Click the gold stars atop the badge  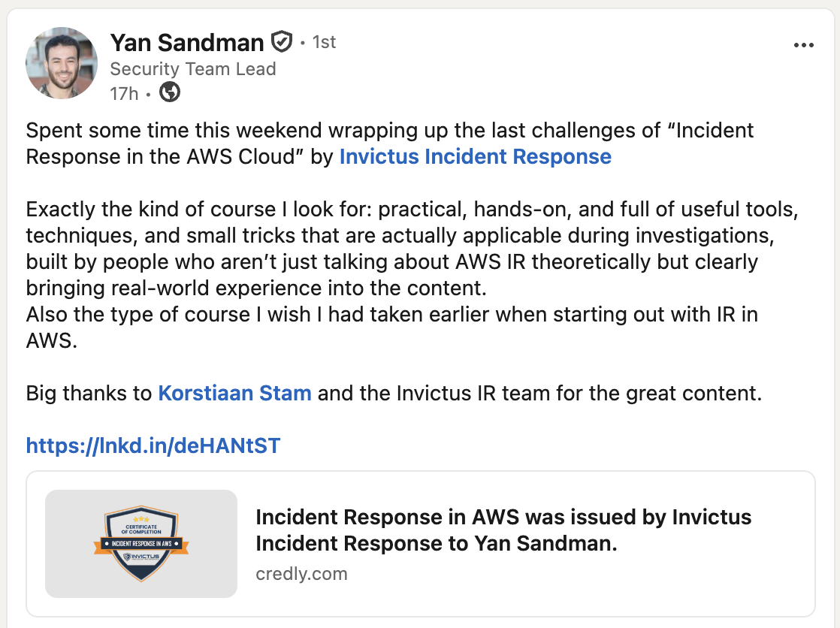click(141, 519)
